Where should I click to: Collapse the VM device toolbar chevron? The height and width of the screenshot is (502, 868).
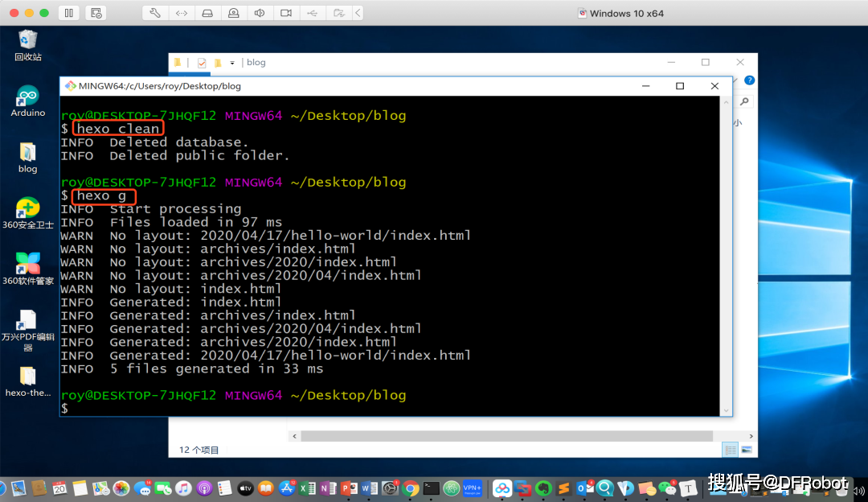point(358,13)
